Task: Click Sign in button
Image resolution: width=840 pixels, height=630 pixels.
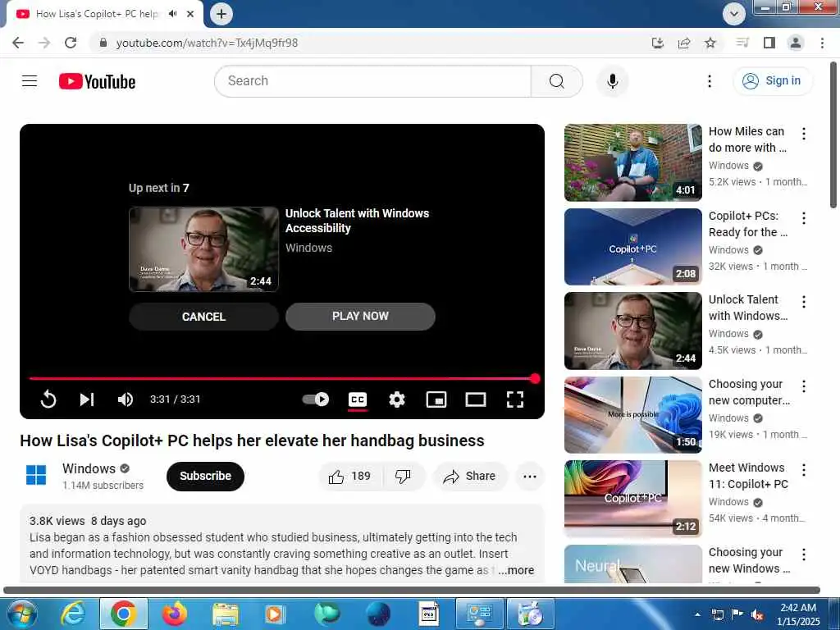Action: pos(772,81)
